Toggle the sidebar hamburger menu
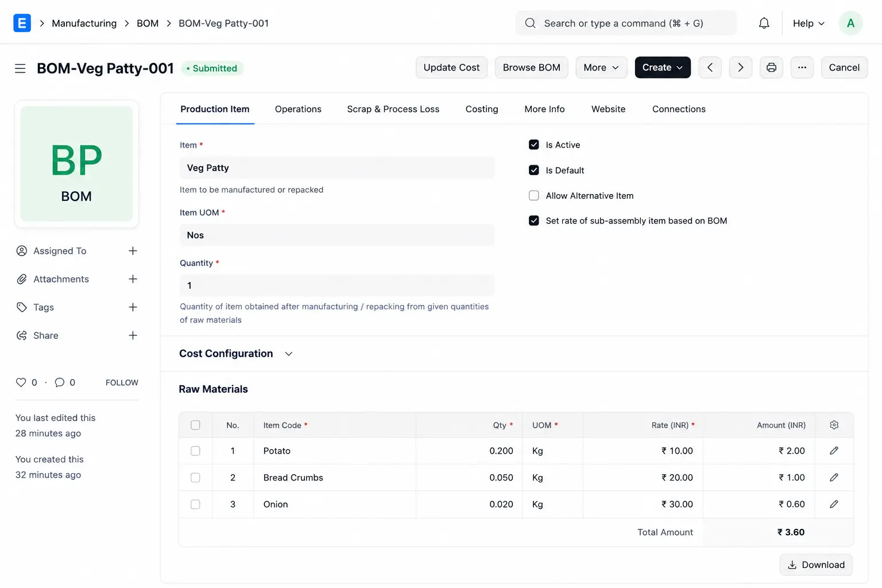The image size is (882, 588). coord(20,68)
